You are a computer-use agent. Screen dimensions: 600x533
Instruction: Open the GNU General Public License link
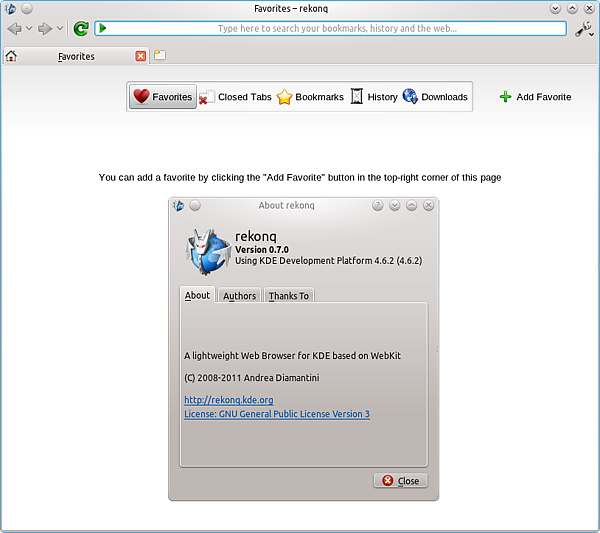[277, 414]
